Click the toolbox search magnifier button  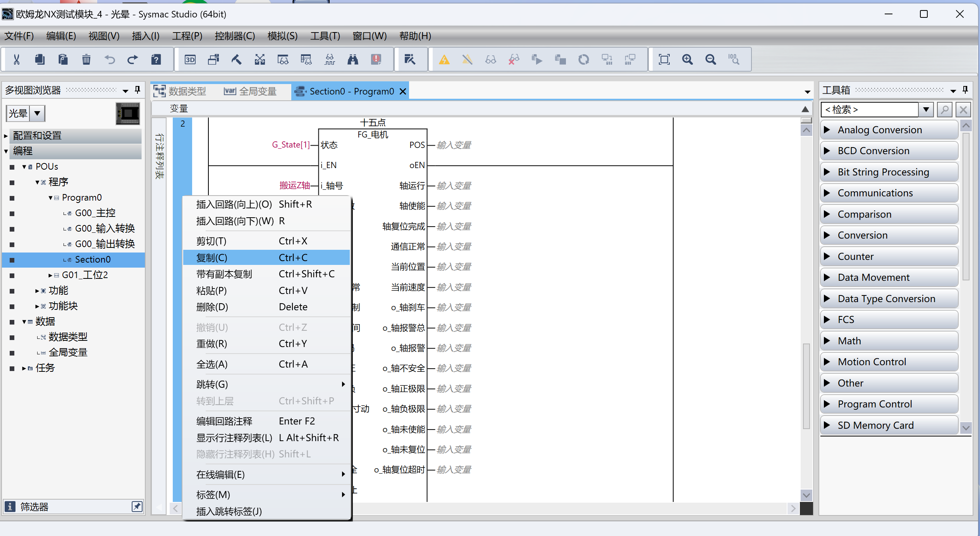945,110
